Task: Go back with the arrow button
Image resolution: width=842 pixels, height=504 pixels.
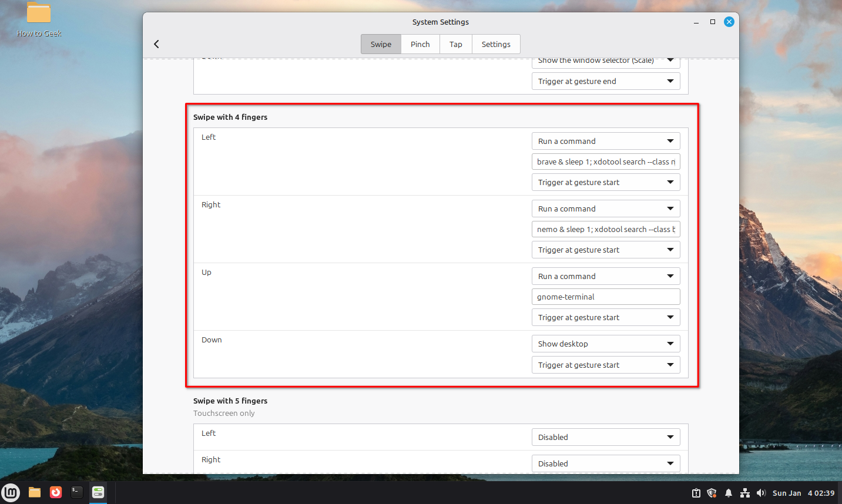Action: (156, 43)
